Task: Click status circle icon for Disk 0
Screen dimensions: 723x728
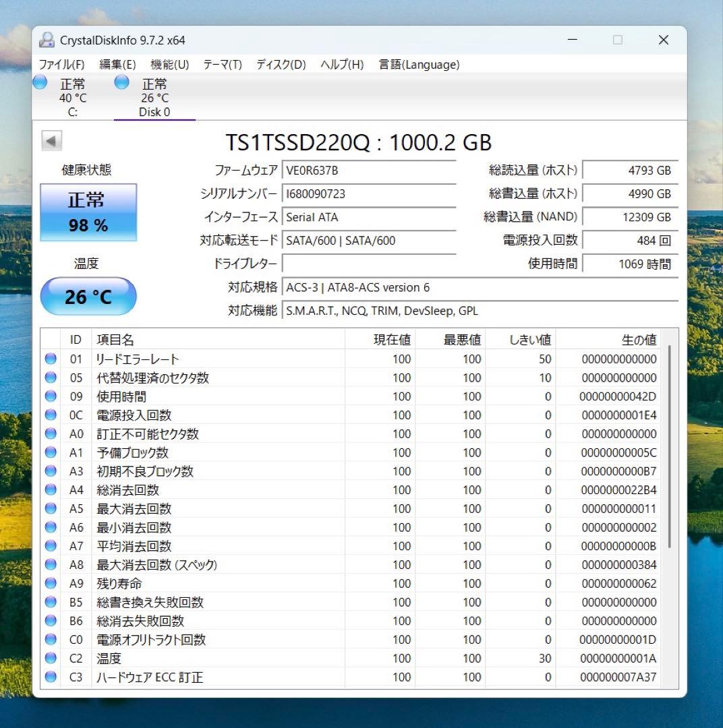Action: pyautogui.click(x=122, y=82)
